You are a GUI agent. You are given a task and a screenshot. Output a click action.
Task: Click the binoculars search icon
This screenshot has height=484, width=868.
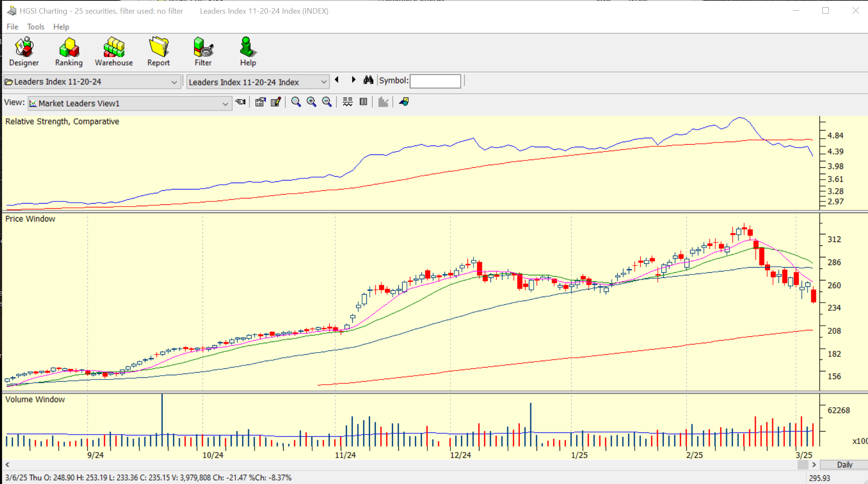369,80
